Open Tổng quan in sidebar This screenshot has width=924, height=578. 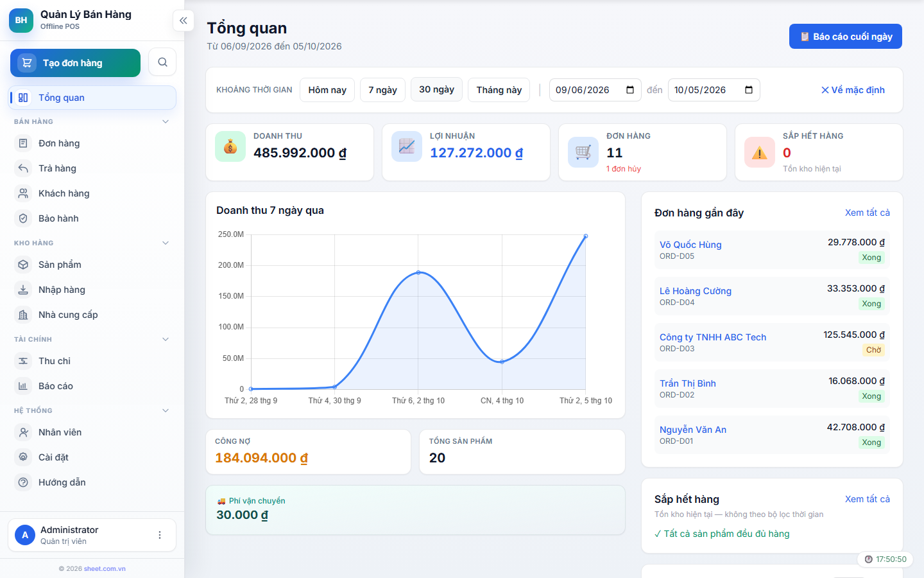pyautogui.click(x=92, y=98)
